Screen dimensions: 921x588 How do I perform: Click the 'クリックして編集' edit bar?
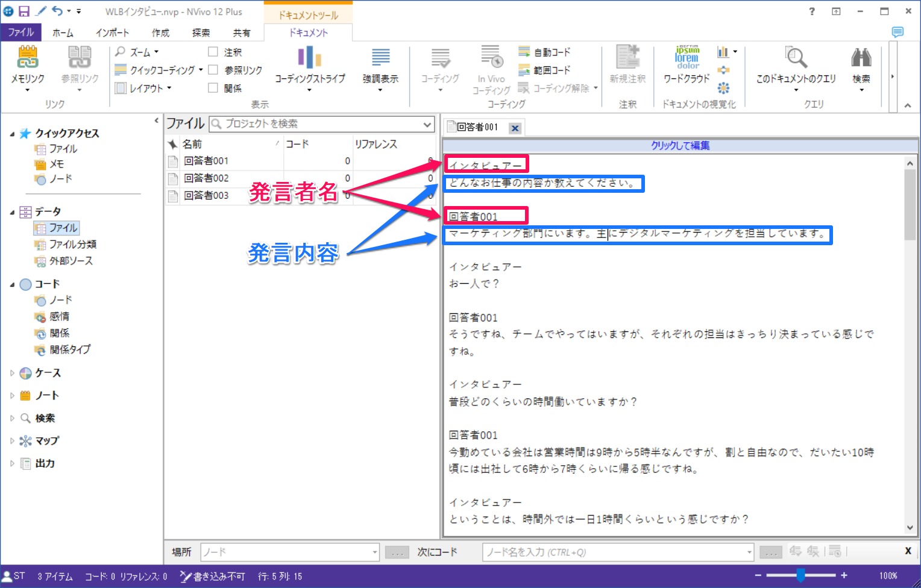(680, 145)
